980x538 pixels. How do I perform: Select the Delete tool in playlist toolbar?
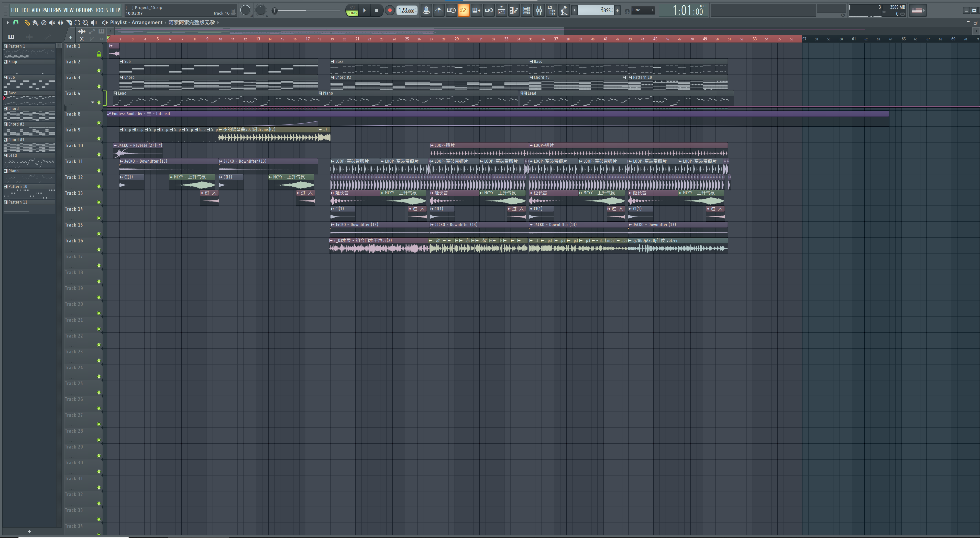[x=44, y=23]
